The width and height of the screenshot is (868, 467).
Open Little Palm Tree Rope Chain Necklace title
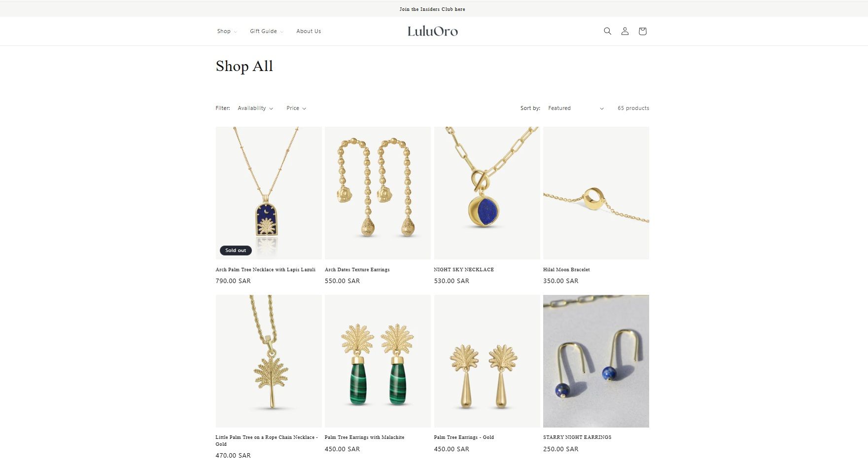pos(267,440)
